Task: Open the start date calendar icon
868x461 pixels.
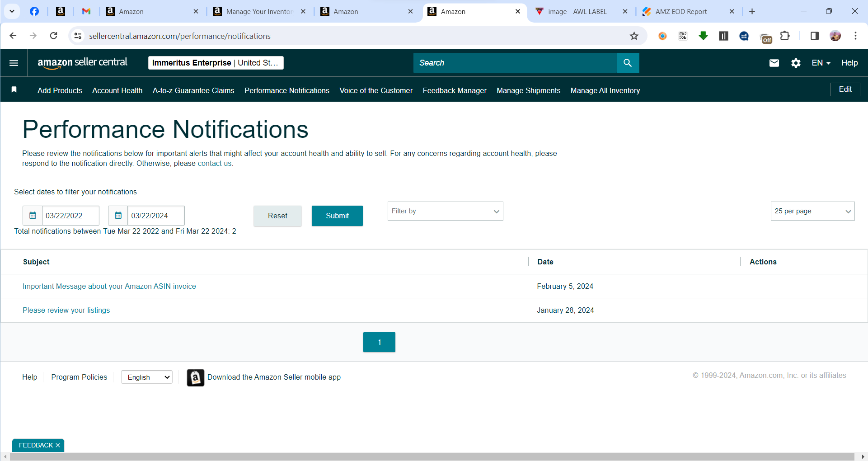Action: tap(33, 216)
